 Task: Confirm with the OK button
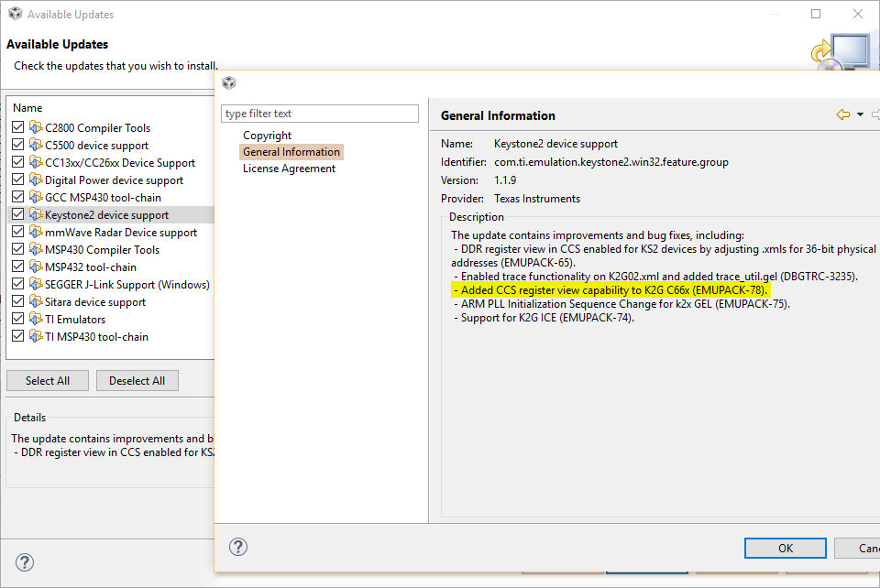tap(785, 547)
